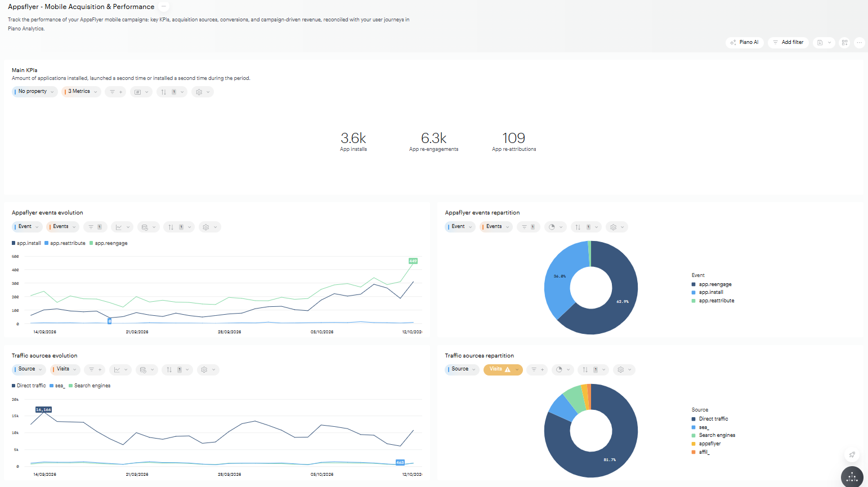Click the rocket icon button at bottom right
The height and width of the screenshot is (487, 868).
pos(852,455)
